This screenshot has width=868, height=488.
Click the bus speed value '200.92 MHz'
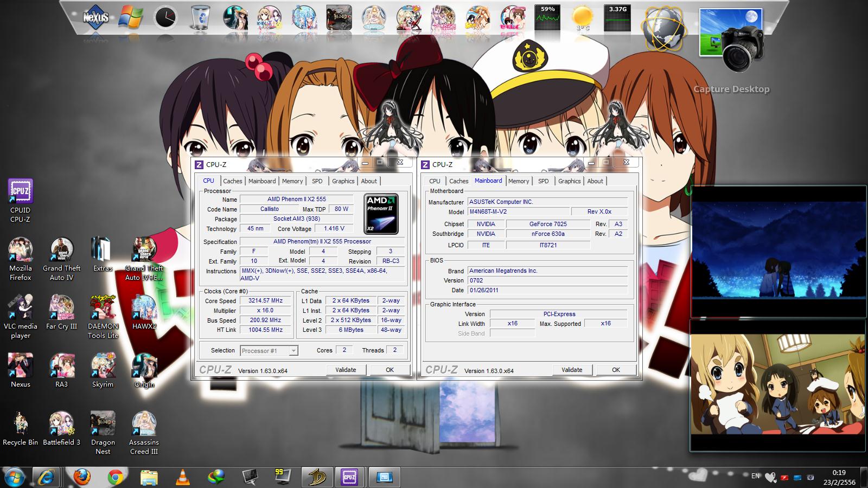266,320
